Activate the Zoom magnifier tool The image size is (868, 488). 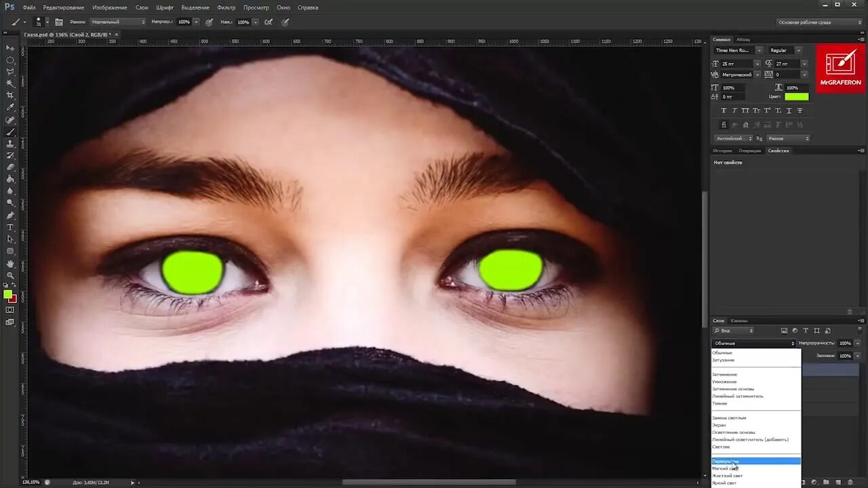(x=10, y=275)
